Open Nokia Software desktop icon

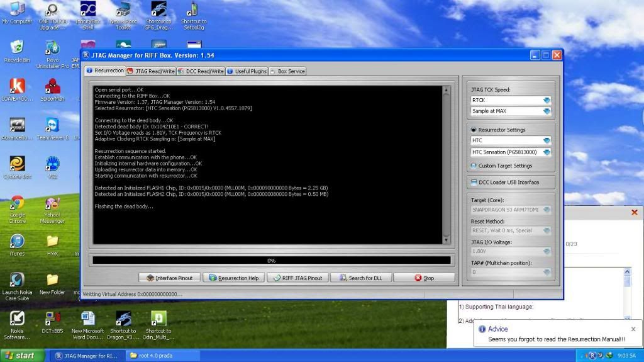[x=17, y=325]
